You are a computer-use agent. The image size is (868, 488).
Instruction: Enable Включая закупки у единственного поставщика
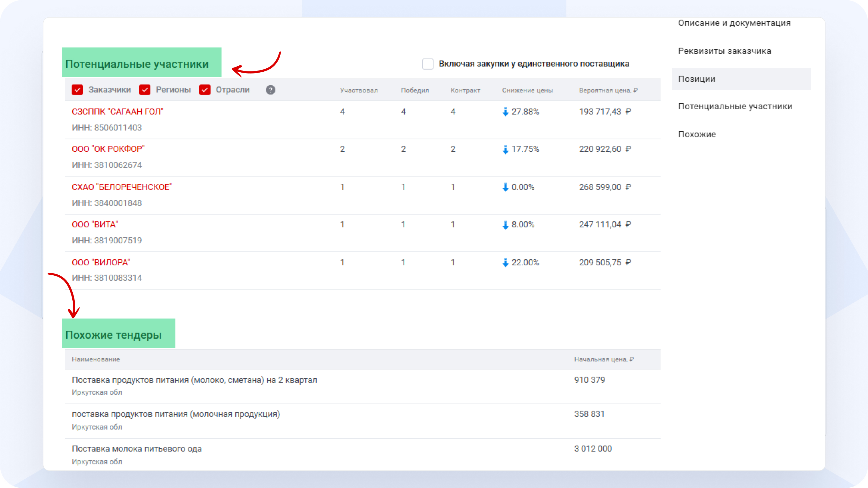pyautogui.click(x=428, y=64)
